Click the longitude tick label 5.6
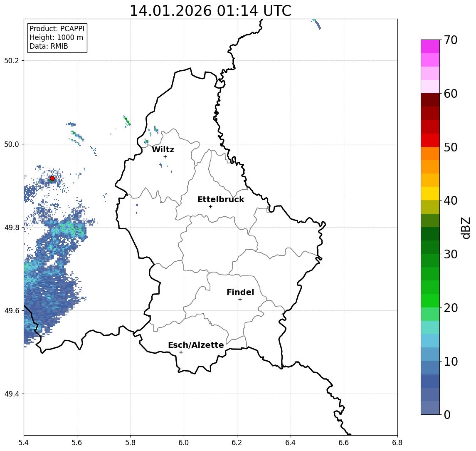 tap(77, 443)
